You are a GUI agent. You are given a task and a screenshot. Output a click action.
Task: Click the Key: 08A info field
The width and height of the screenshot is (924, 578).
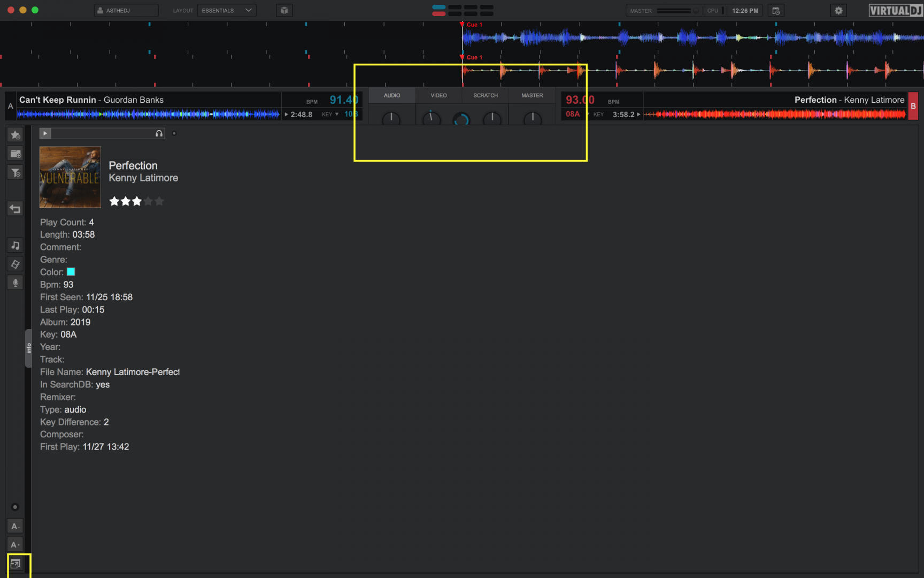pos(58,334)
